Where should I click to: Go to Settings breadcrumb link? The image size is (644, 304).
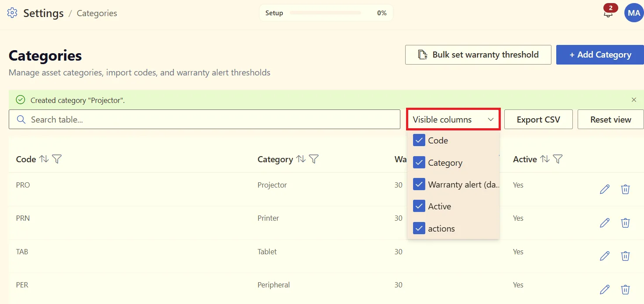point(43,13)
